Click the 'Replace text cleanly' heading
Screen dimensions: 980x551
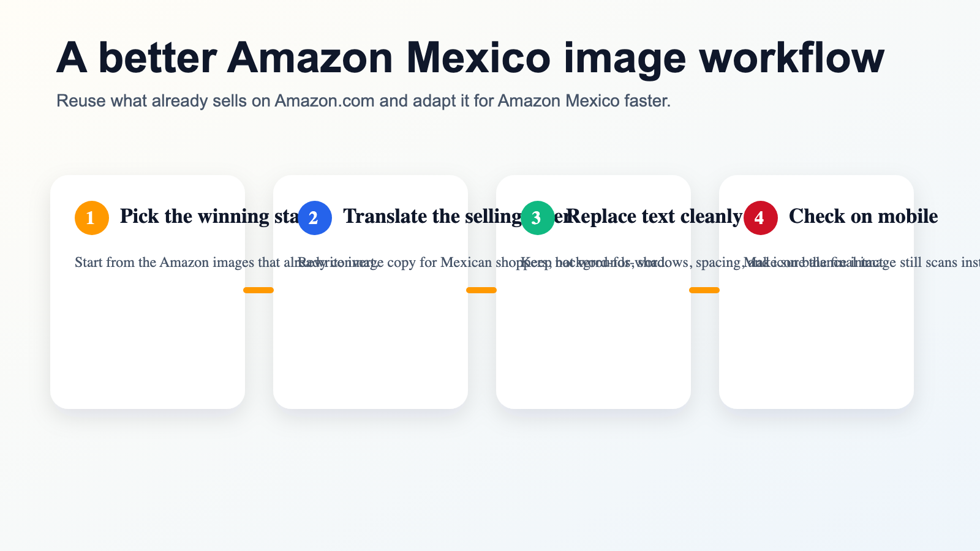tap(654, 216)
